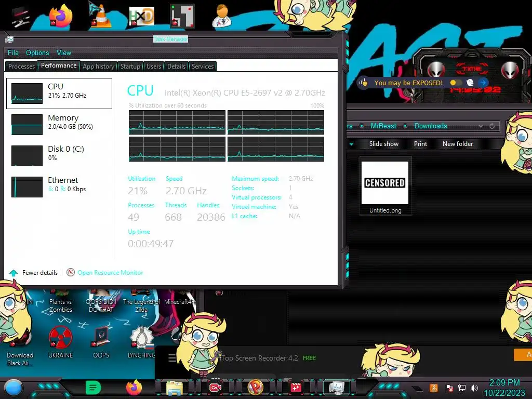Open the iTop Screen Recorder hamburger menu
The image size is (532, 399).
click(x=172, y=358)
